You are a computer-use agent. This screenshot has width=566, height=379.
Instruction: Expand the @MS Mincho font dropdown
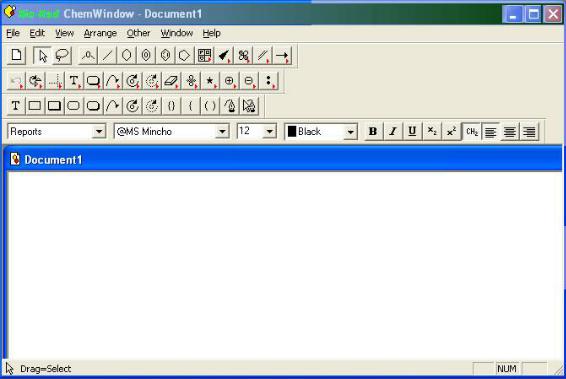222,131
